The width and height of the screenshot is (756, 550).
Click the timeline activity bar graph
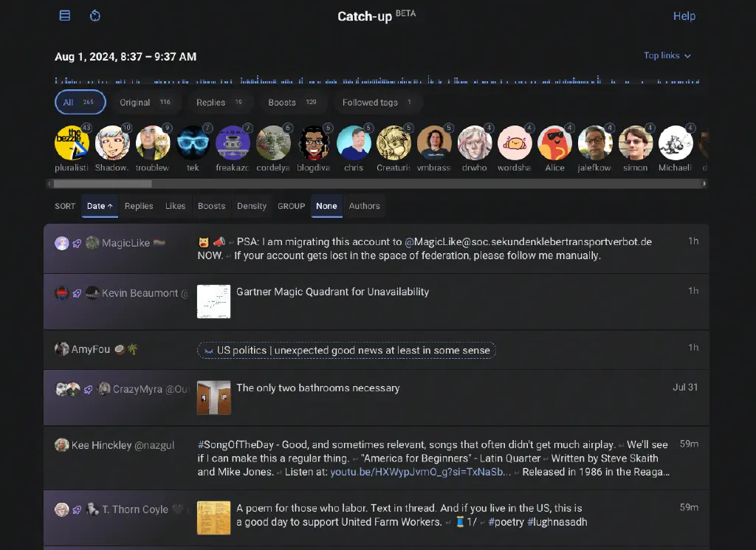coord(377,80)
